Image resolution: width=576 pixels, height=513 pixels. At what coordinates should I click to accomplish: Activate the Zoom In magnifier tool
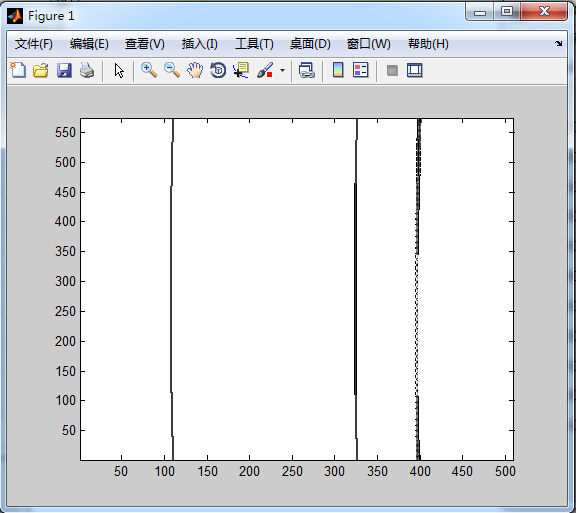coord(149,70)
